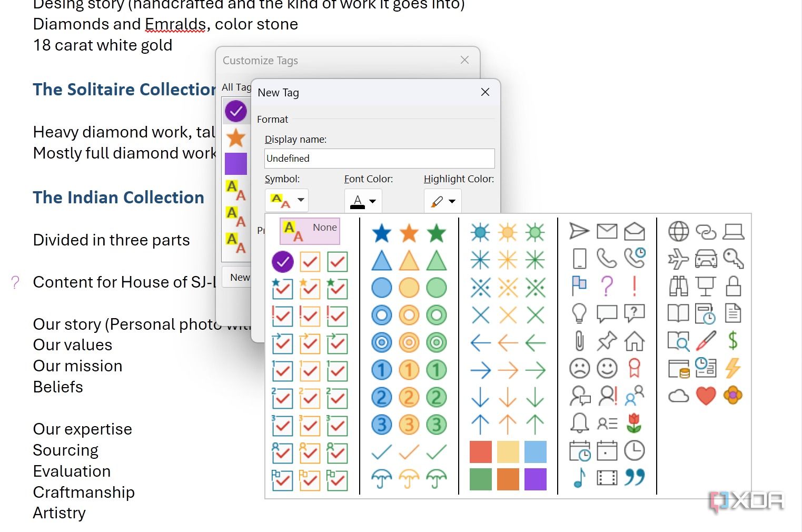The height and width of the screenshot is (532, 802).
Task: Select the green triangle symbol
Action: pos(437,260)
